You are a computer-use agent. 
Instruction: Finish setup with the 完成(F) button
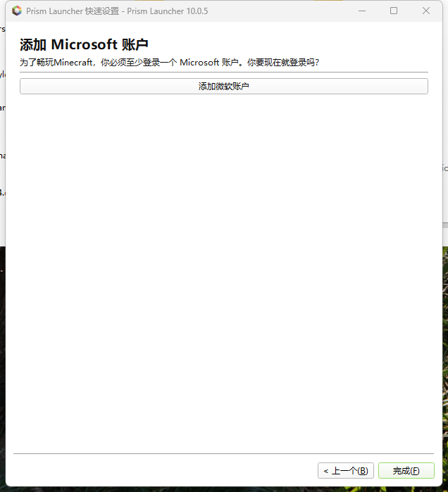(406, 470)
